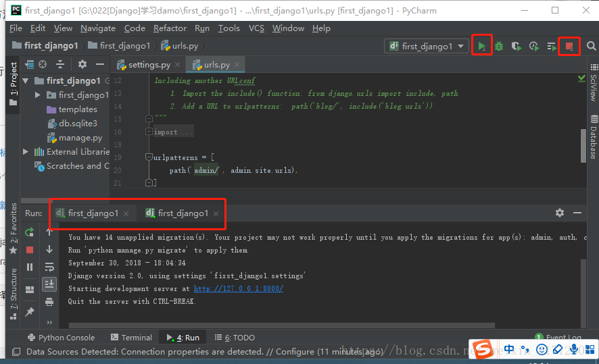Open the Tools menu
Image resolution: width=599 pixels, height=364 pixels.
point(229,28)
